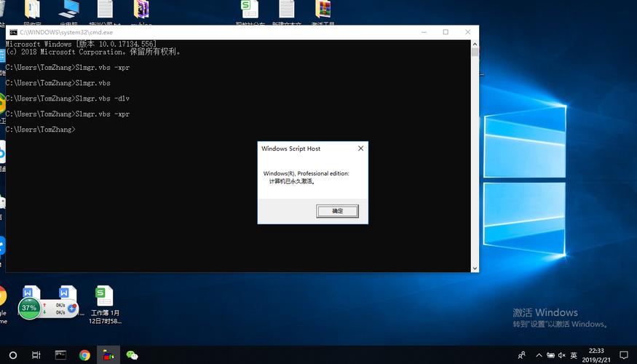Click the Windows(R), Professional edition: text
Viewport: 637px width, 364px height.
coord(306,173)
